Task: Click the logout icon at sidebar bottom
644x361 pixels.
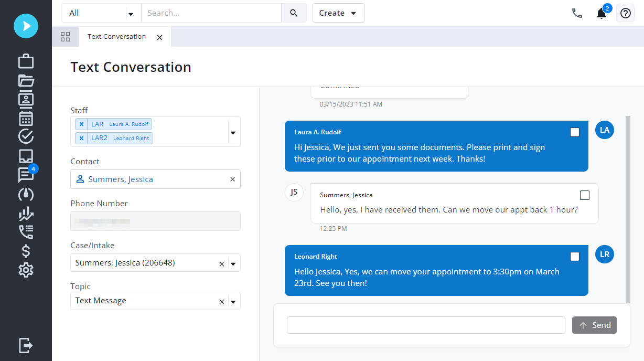Action: point(26,345)
